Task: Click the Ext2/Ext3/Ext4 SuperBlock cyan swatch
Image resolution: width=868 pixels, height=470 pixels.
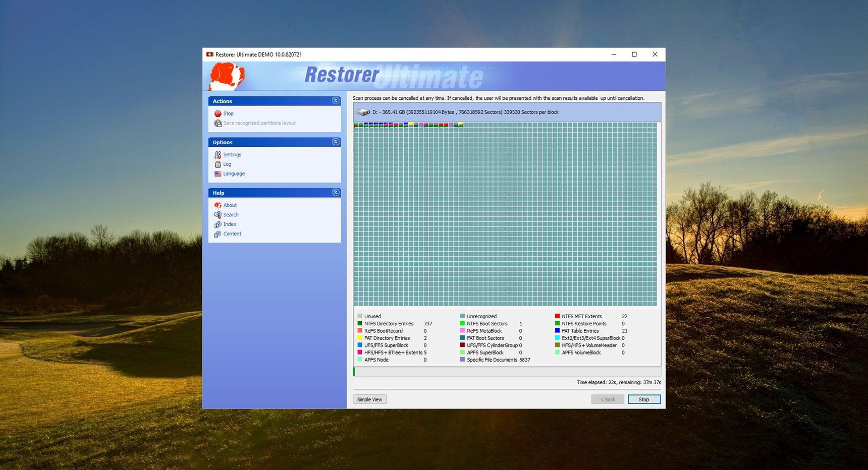Action: pos(557,338)
